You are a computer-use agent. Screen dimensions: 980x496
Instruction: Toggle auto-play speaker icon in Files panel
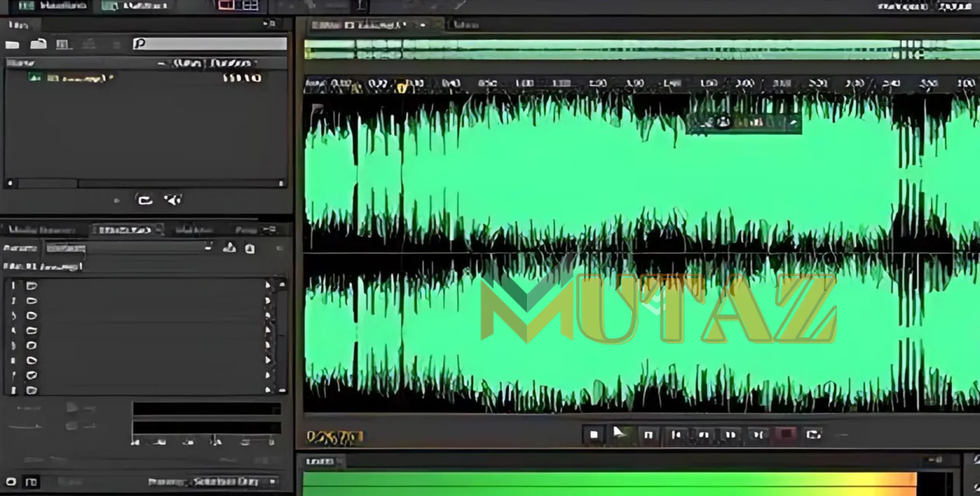pyautogui.click(x=172, y=199)
